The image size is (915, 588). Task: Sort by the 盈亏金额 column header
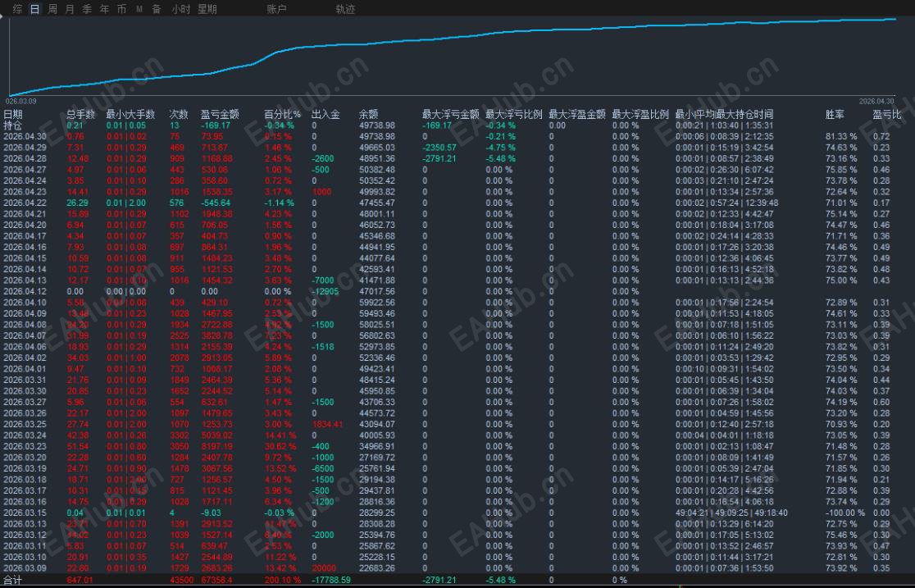[220, 115]
